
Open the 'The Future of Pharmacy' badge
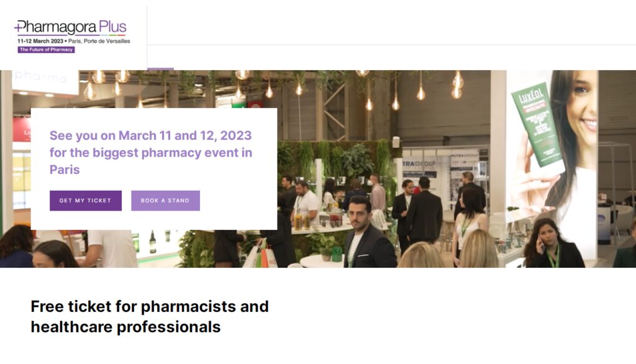click(46, 48)
